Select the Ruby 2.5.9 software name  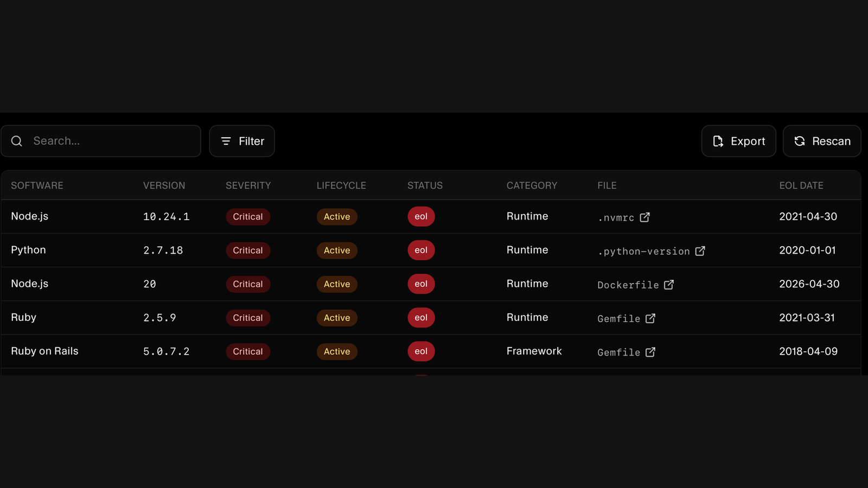coord(23,317)
